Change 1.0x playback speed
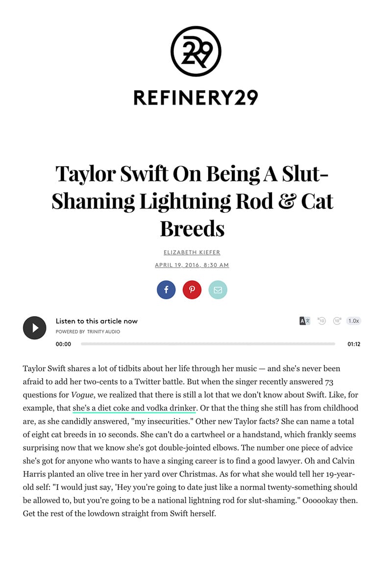Image resolution: width=392 pixels, height=588 pixels. click(x=353, y=321)
